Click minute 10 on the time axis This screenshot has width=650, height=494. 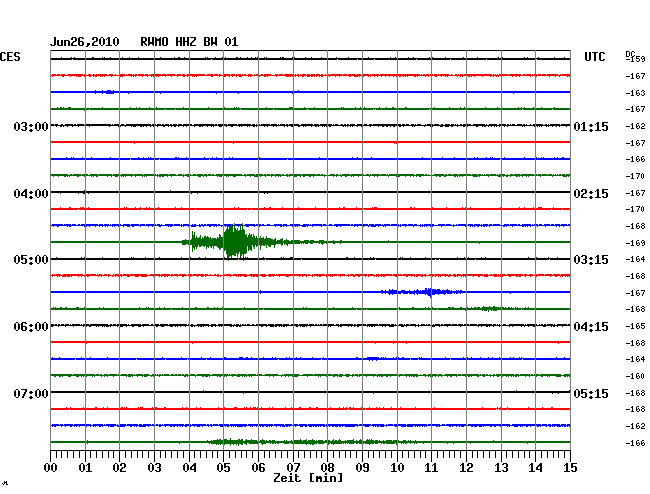click(397, 467)
